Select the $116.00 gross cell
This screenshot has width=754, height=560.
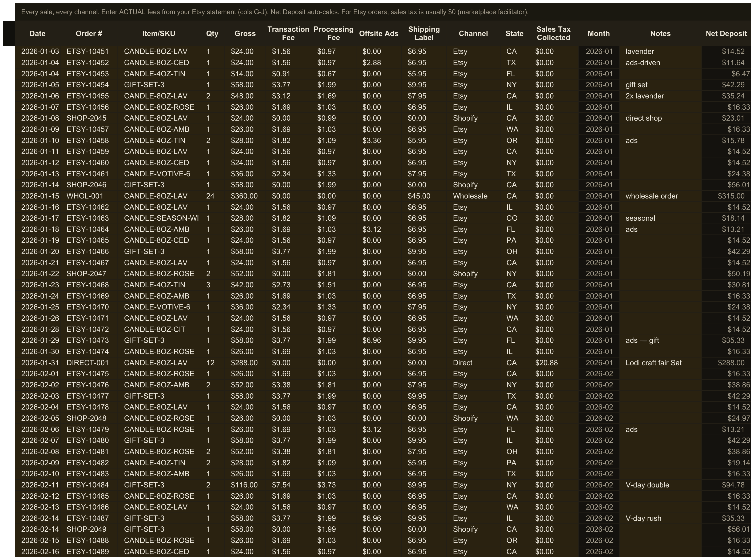[245, 485]
